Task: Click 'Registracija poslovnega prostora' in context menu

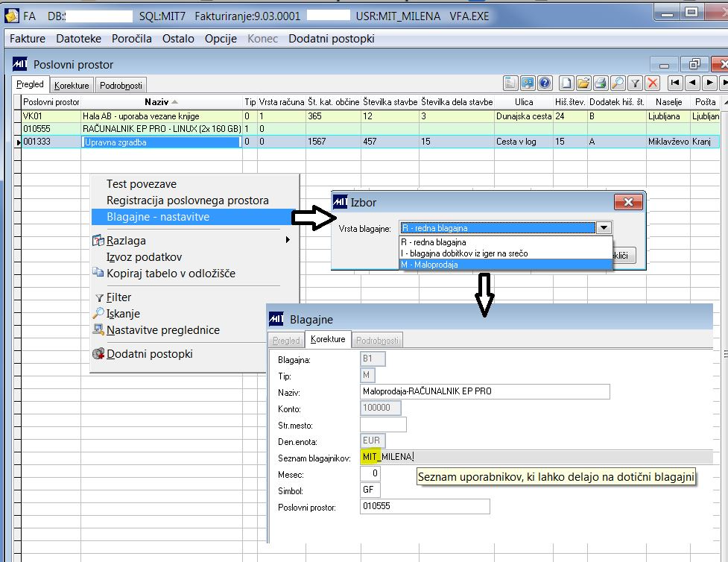Action: [187, 201]
